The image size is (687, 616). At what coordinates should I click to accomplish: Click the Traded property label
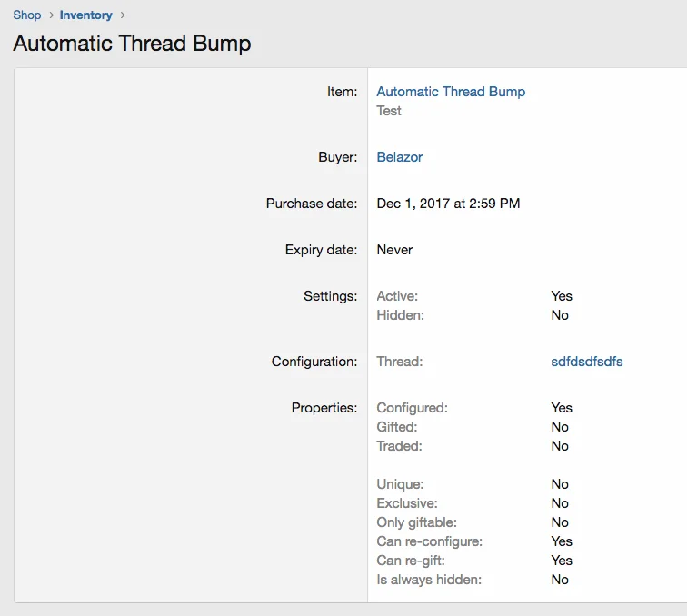(399, 446)
